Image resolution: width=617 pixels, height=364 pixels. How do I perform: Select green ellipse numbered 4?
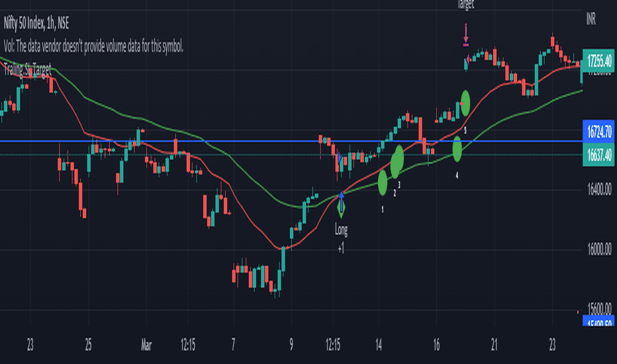(457, 149)
